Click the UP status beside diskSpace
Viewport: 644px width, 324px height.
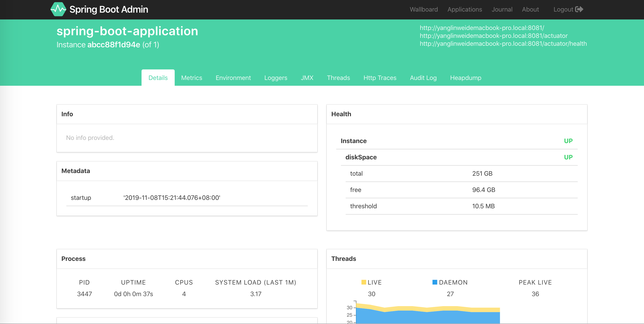(x=568, y=157)
